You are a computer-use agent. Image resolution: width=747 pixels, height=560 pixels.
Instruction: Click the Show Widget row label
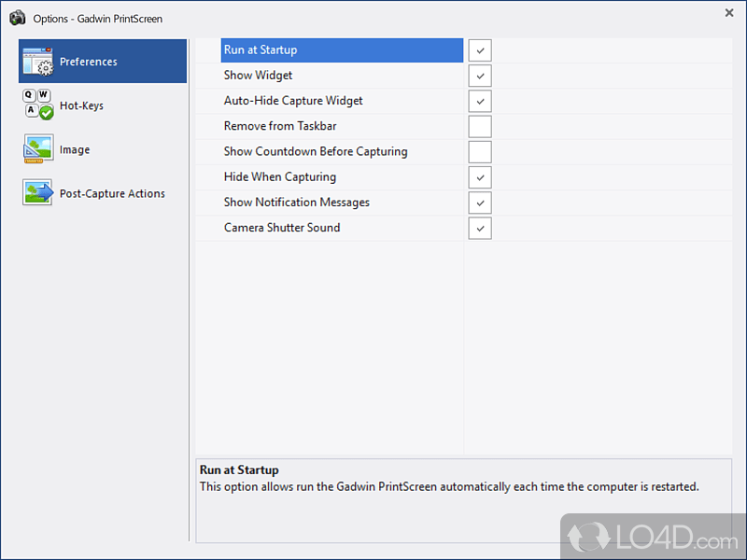[x=258, y=76]
